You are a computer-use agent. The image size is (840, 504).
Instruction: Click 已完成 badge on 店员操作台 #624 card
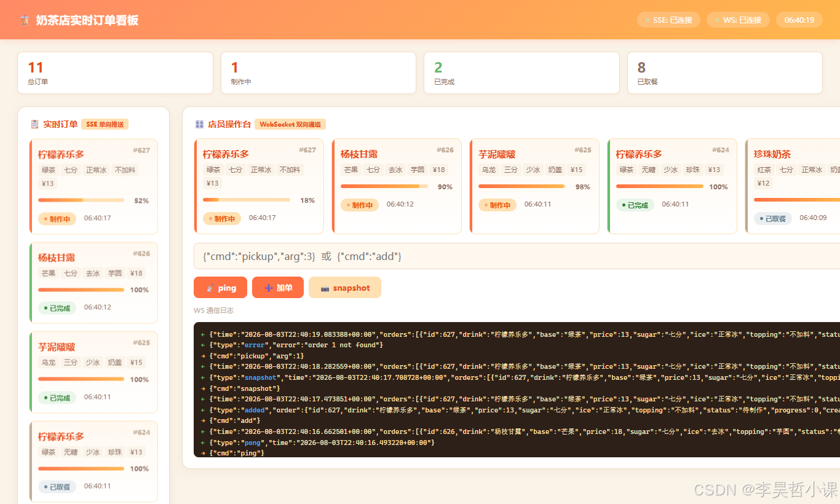tap(635, 205)
